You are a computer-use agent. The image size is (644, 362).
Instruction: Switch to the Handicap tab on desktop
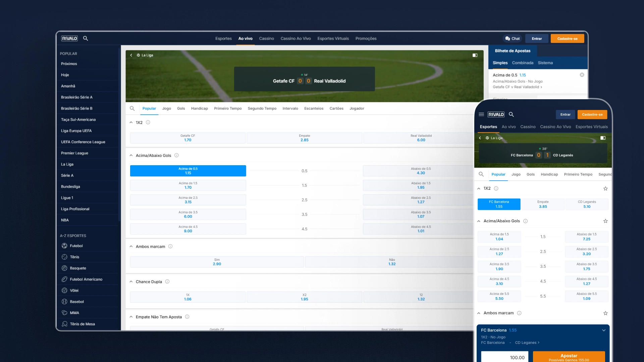199,109
